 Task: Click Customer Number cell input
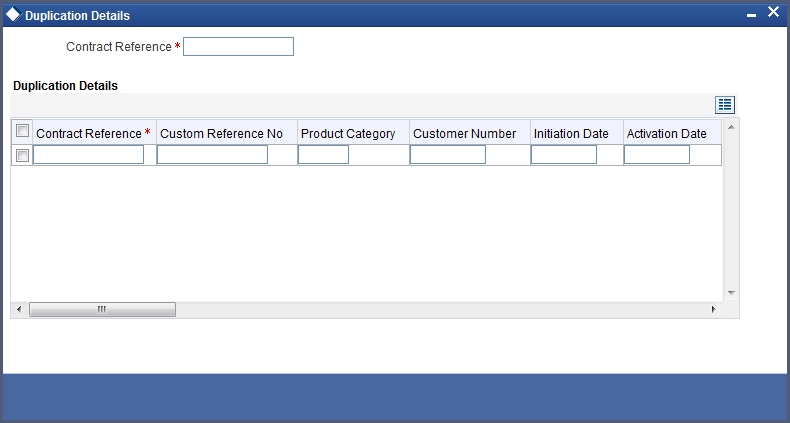coord(448,155)
